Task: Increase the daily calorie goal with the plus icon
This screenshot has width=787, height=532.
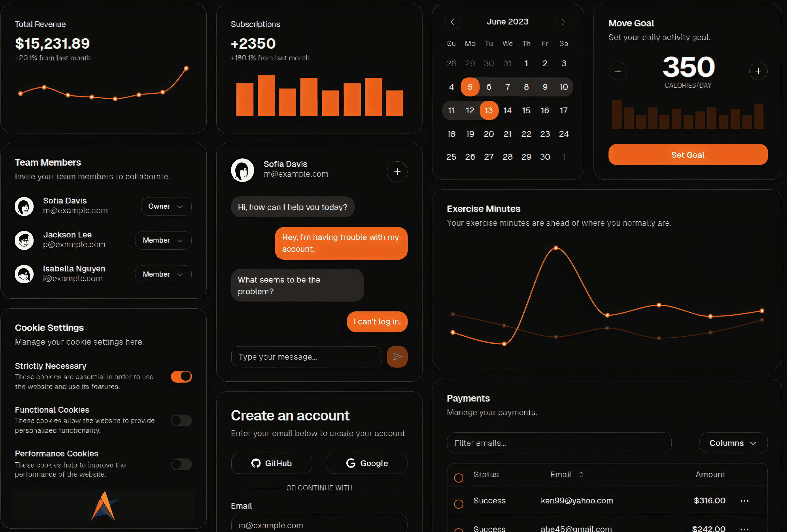Action: pos(758,71)
